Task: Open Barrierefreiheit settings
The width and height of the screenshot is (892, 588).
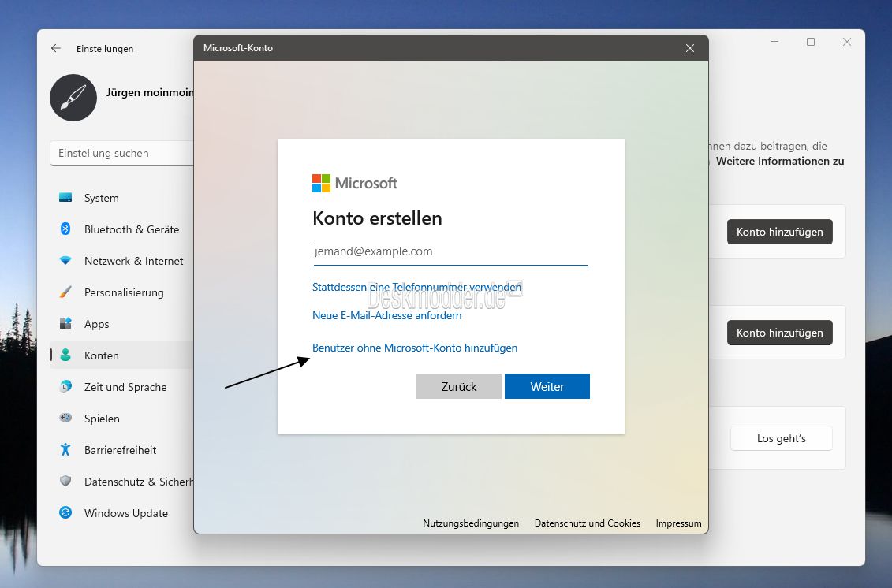Action: pyautogui.click(x=121, y=450)
